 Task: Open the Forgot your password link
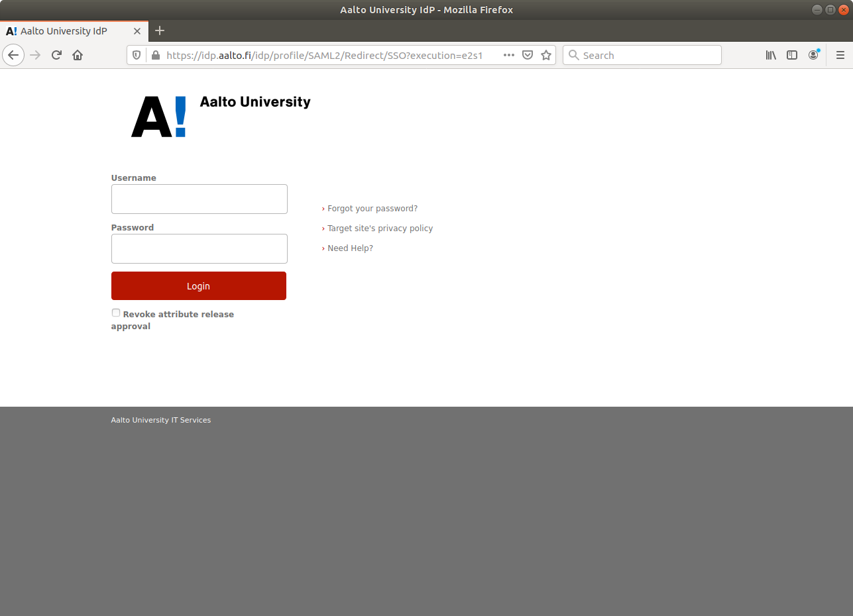pos(372,209)
